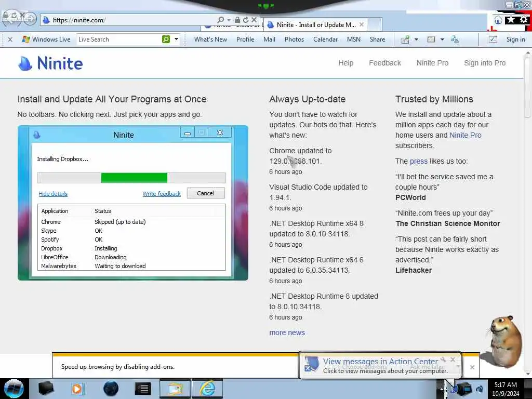
Task: Click the Ninite installer illustration image
Action: click(132, 203)
